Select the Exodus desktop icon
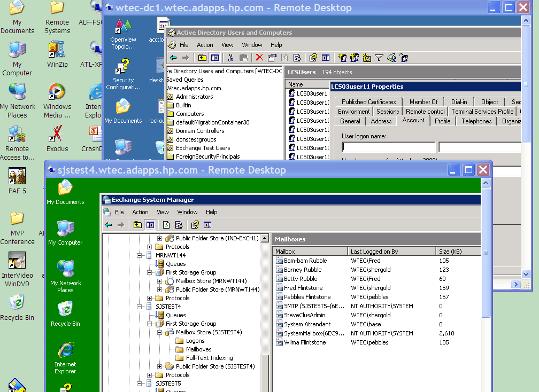The image size is (539, 392). click(57, 139)
